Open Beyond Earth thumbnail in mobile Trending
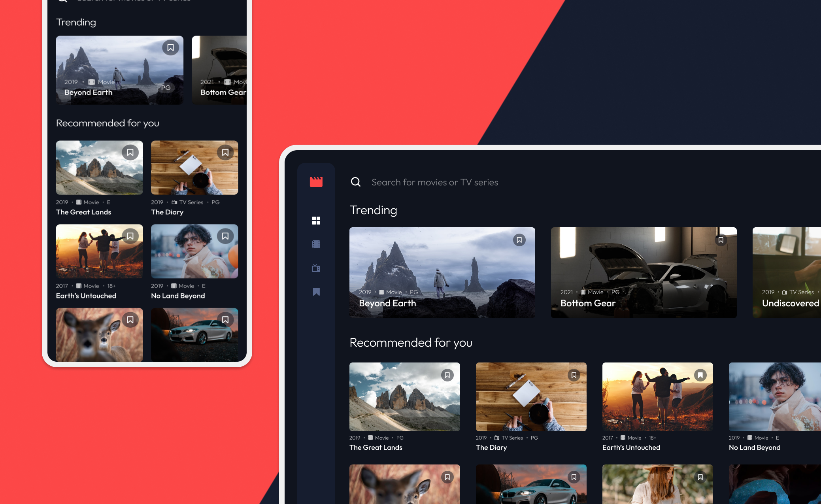821x504 pixels. click(x=120, y=70)
